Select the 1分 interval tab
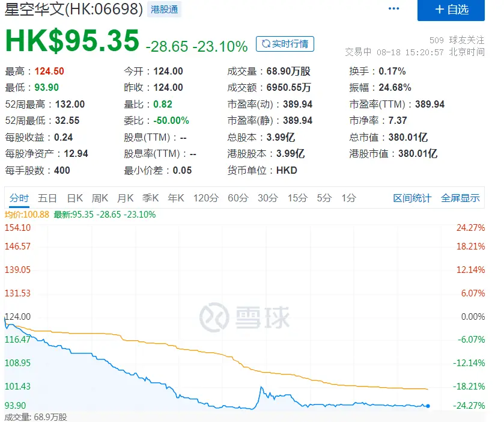 (x=348, y=198)
